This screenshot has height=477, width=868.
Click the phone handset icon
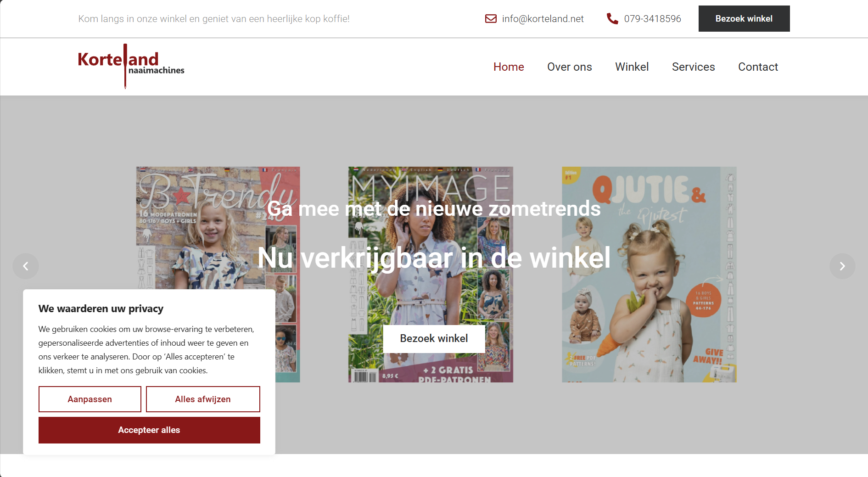(x=612, y=19)
